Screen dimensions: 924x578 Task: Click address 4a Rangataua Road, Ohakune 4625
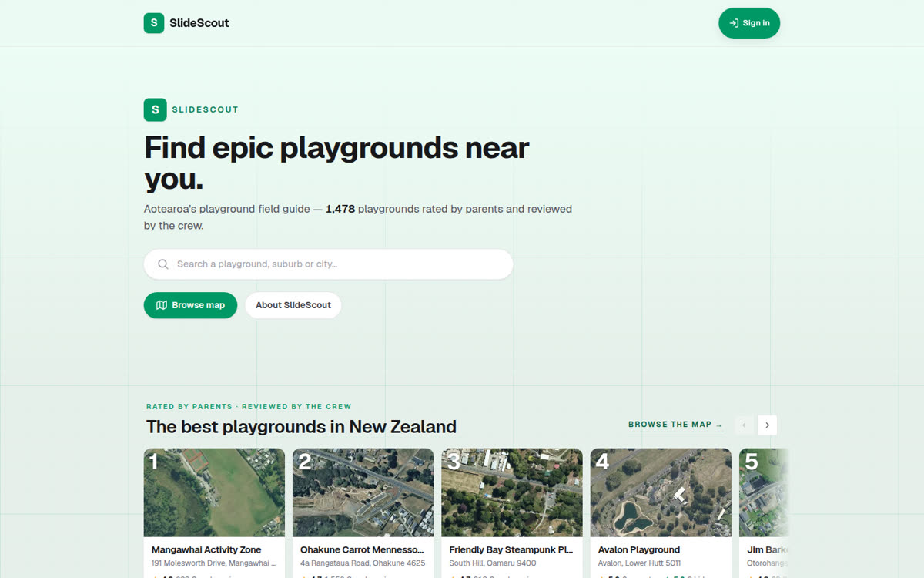pyautogui.click(x=363, y=563)
